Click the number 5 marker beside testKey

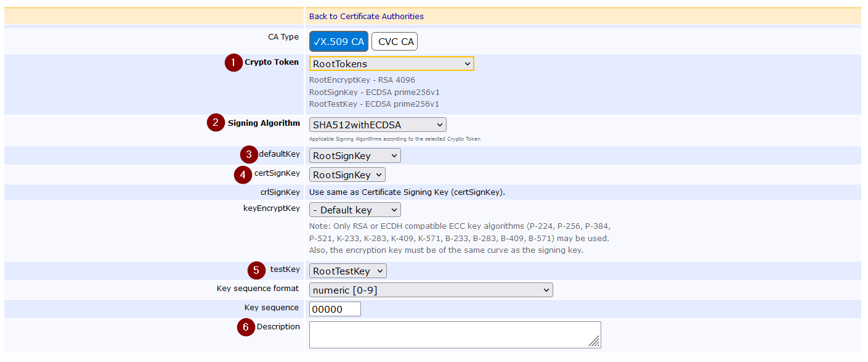pos(256,270)
